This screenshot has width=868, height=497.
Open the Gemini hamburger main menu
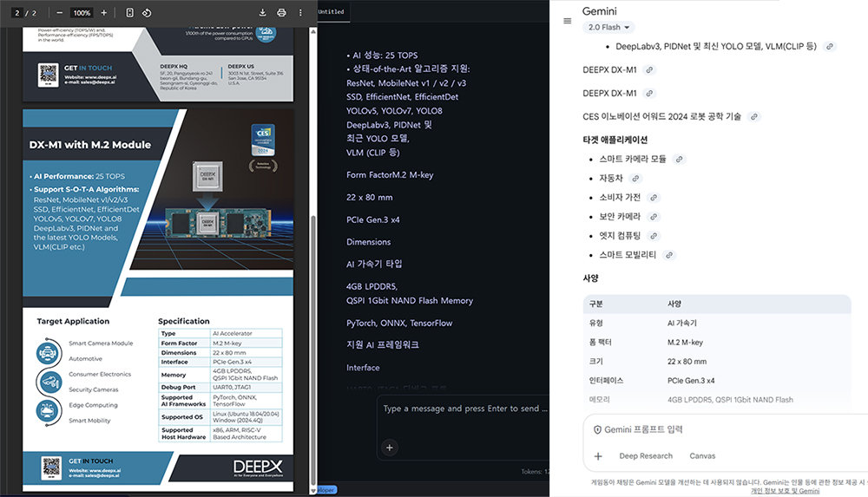click(x=567, y=21)
